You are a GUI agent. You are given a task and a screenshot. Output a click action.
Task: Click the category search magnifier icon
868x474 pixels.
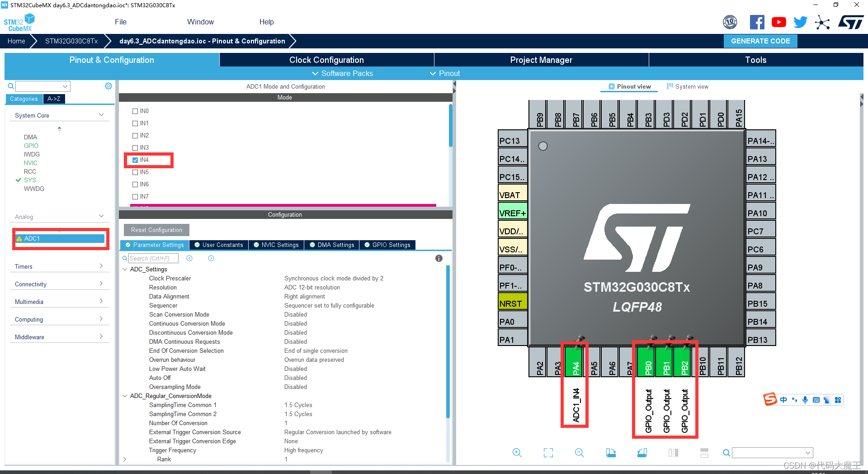click(x=11, y=86)
